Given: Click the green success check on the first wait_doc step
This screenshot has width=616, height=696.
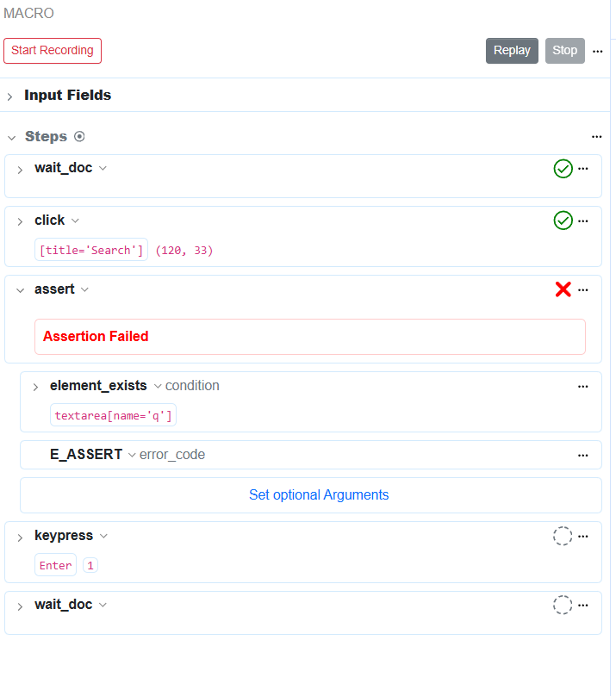Looking at the screenshot, I should [563, 169].
